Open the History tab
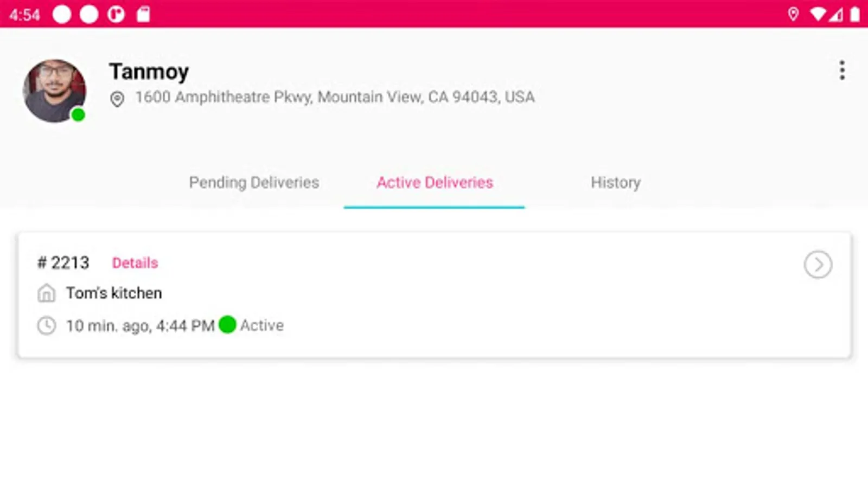Image resolution: width=868 pixels, height=488 pixels. (x=615, y=183)
